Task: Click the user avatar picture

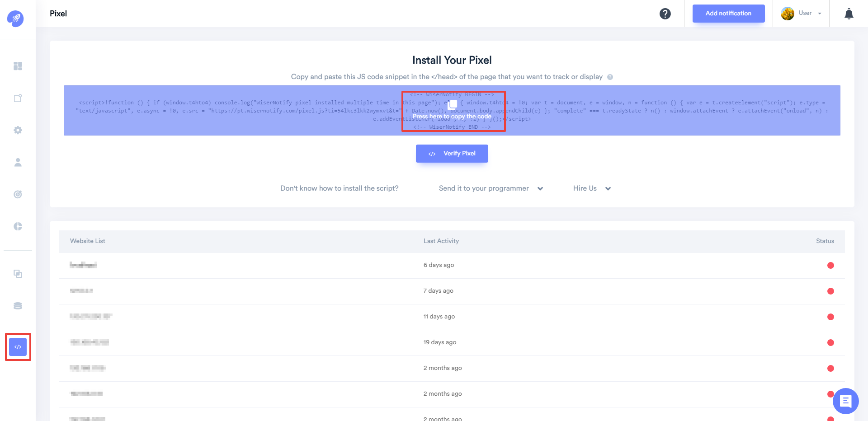Action: (788, 14)
